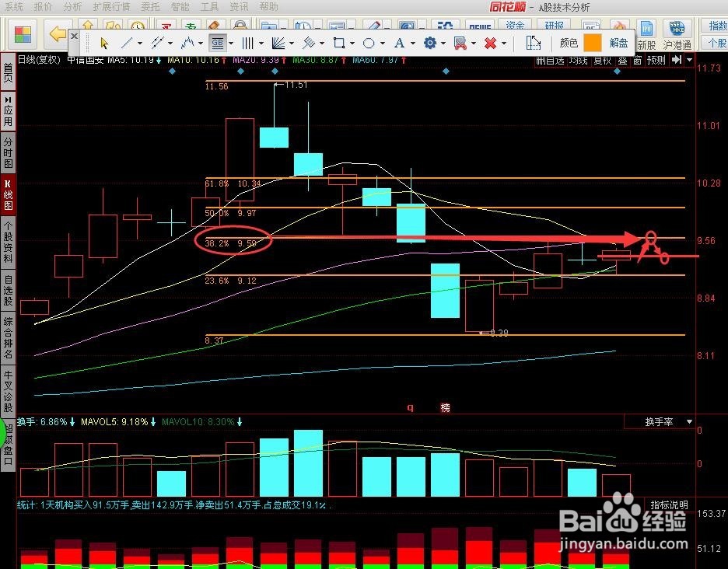Click the red X delete all drawings
Viewport: 728px width, 569px height.
490,44
